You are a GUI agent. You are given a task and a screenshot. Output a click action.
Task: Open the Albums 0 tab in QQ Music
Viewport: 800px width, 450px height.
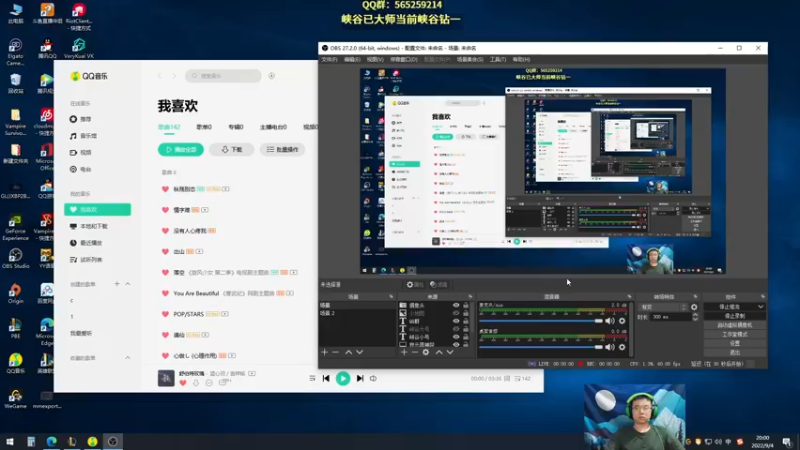(236, 127)
